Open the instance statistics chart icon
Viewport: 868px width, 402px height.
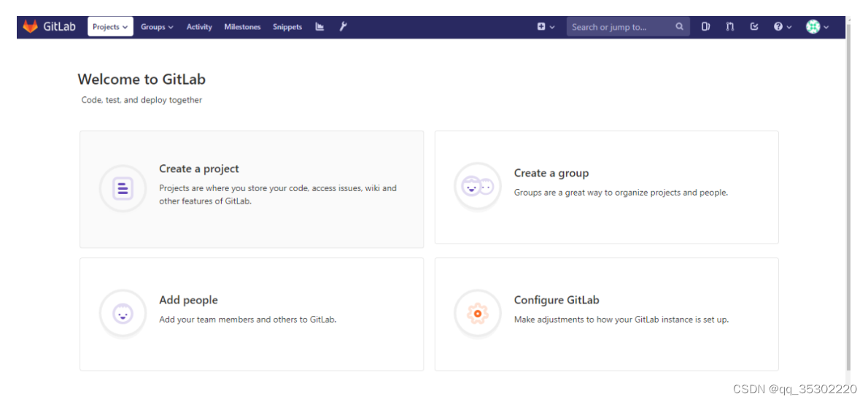coord(319,26)
